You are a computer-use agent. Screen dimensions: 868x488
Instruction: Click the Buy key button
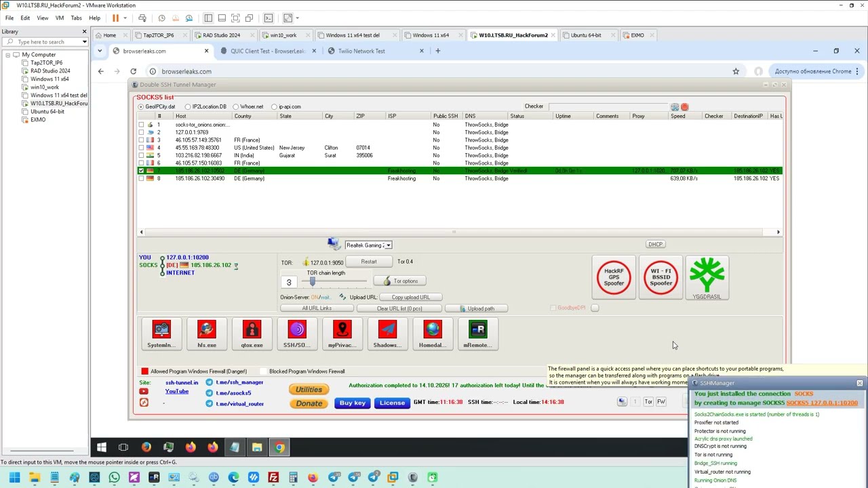[353, 403]
